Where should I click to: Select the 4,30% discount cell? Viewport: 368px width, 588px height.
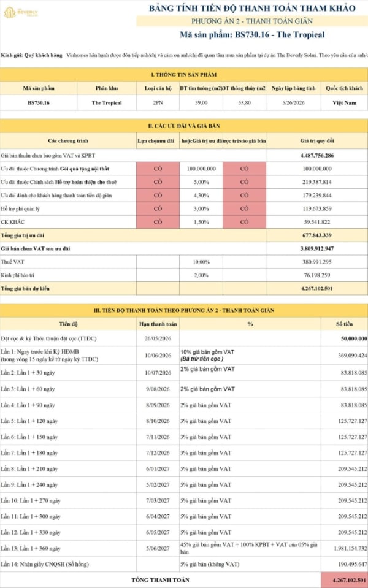tap(201, 196)
